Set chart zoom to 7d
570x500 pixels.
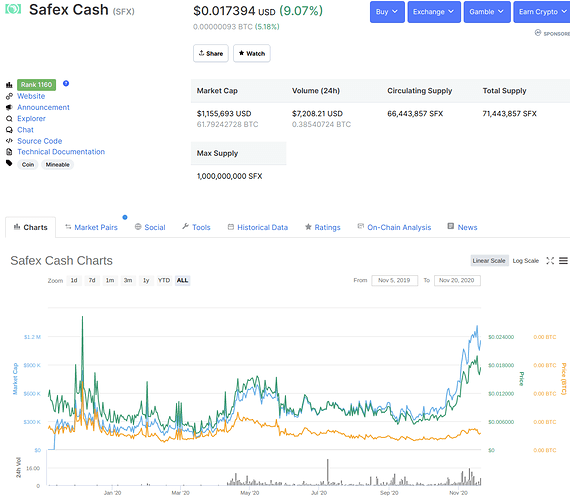[92, 280]
